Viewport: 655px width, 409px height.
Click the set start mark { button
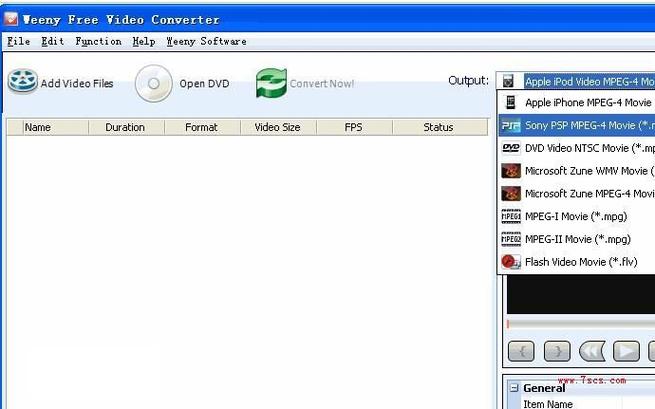tap(521, 351)
